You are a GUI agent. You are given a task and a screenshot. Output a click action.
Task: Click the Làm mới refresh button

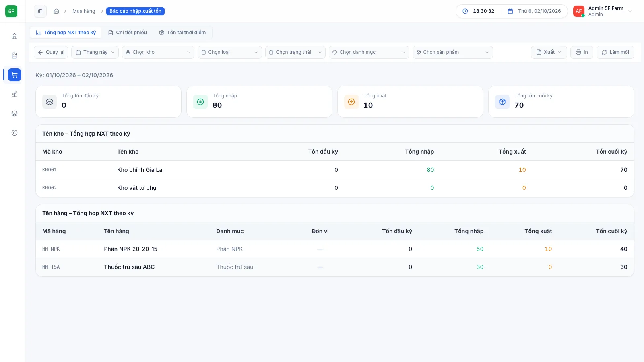[x=615, y=52]
